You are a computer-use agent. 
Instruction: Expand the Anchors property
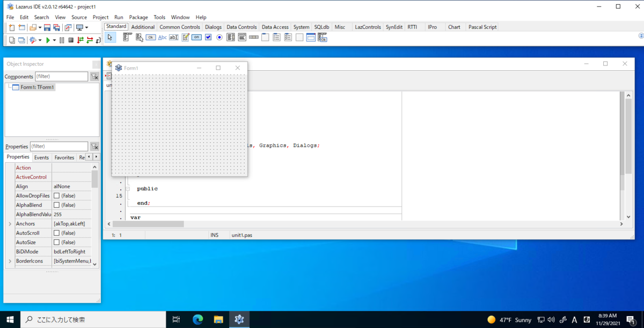pos(10,224)
